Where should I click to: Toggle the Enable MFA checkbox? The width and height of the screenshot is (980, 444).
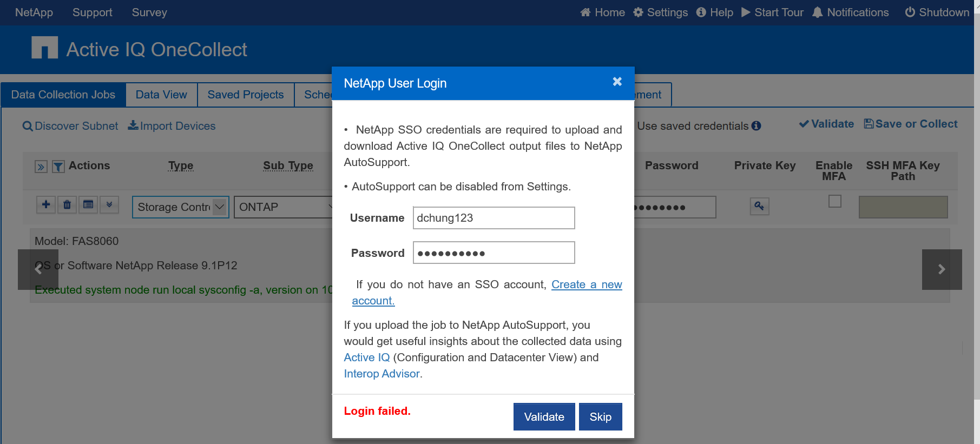[x=835, y=201]
